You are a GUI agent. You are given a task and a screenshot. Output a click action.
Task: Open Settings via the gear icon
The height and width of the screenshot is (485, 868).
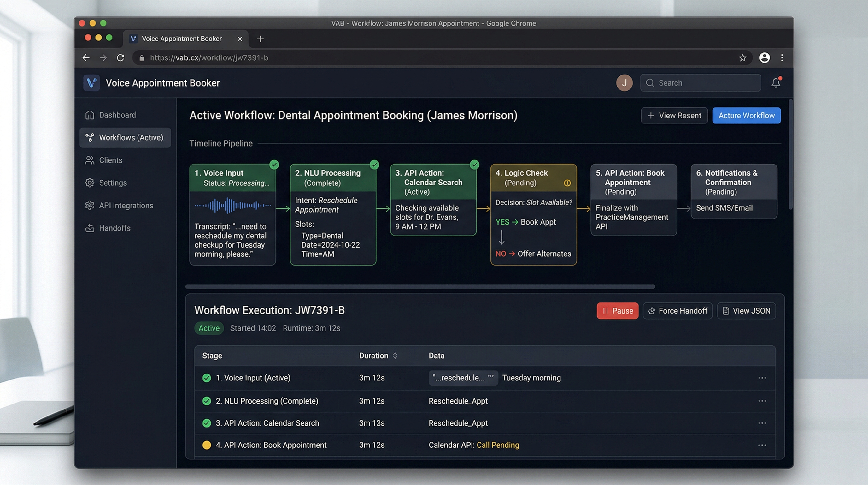pos(90,183)
